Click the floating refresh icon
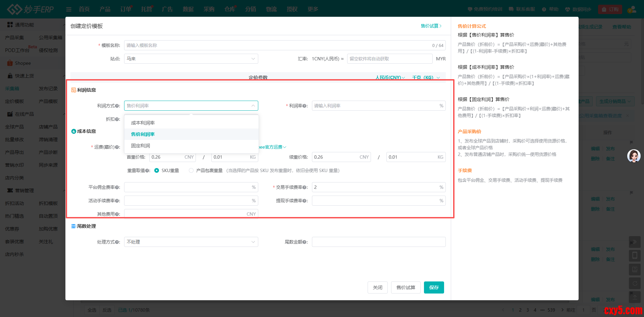Image resolution: width=644 pixels, height=317 pixels. point(635,283)
